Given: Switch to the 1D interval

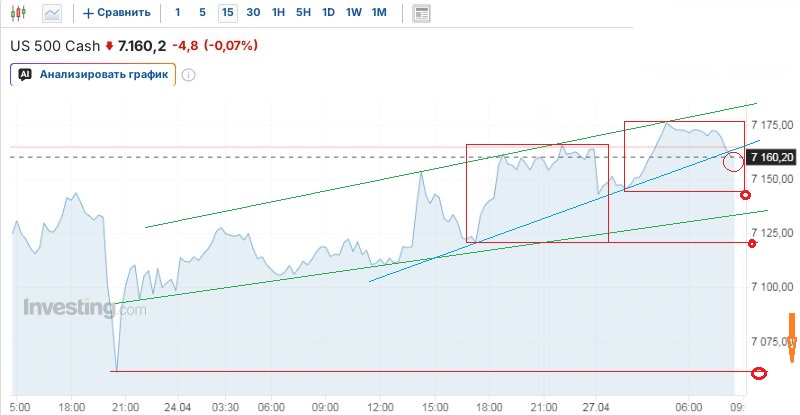Looking at the screenshot, I should point(328,13).
